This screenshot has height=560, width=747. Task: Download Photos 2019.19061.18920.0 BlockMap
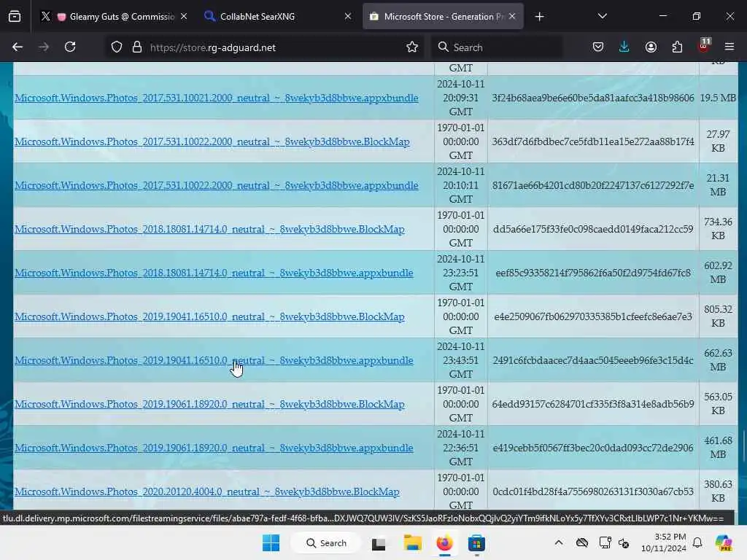click(x=209, y=405)
